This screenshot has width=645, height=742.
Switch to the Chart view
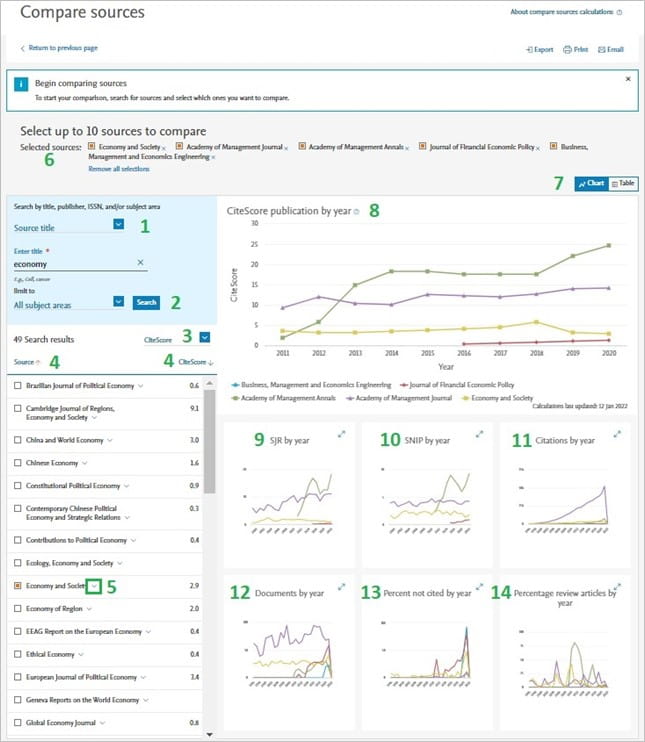tap(592, 183)
